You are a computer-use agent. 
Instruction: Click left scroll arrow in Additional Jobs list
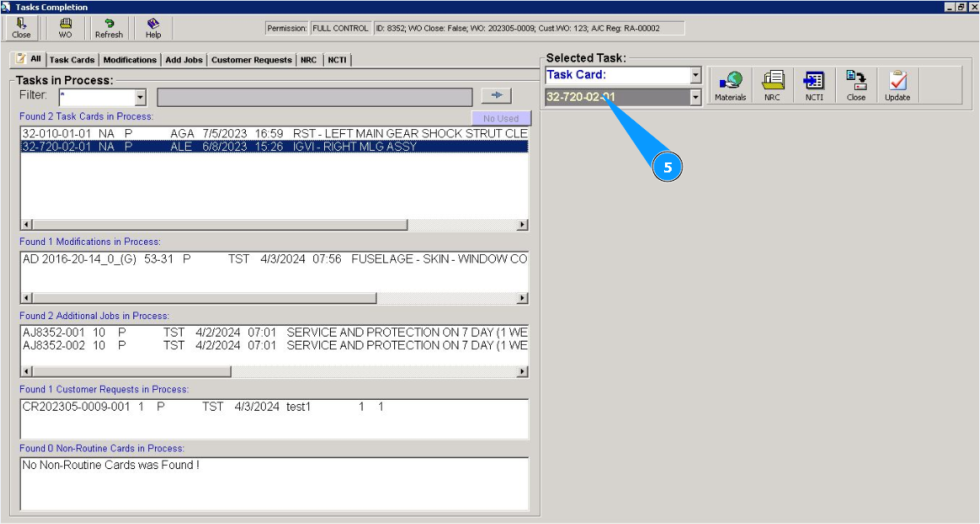[27, 372]
